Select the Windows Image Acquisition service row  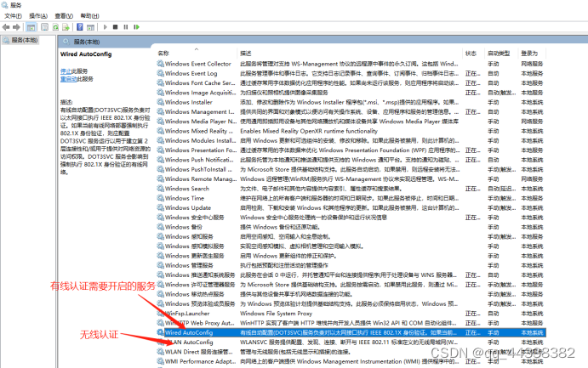point(351,93)
